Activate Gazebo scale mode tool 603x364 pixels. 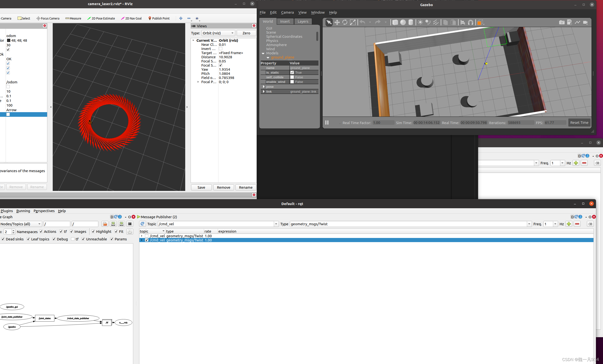tap(352, 22)
